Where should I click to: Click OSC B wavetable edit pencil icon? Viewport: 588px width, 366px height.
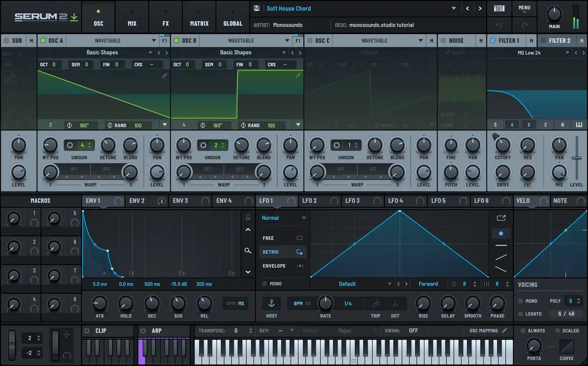298,75
